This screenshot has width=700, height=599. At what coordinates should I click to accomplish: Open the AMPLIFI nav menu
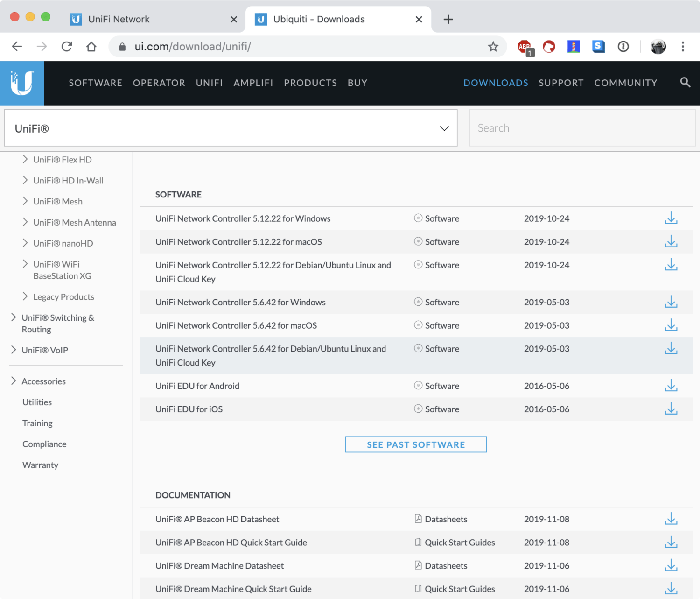click(253, 83)
